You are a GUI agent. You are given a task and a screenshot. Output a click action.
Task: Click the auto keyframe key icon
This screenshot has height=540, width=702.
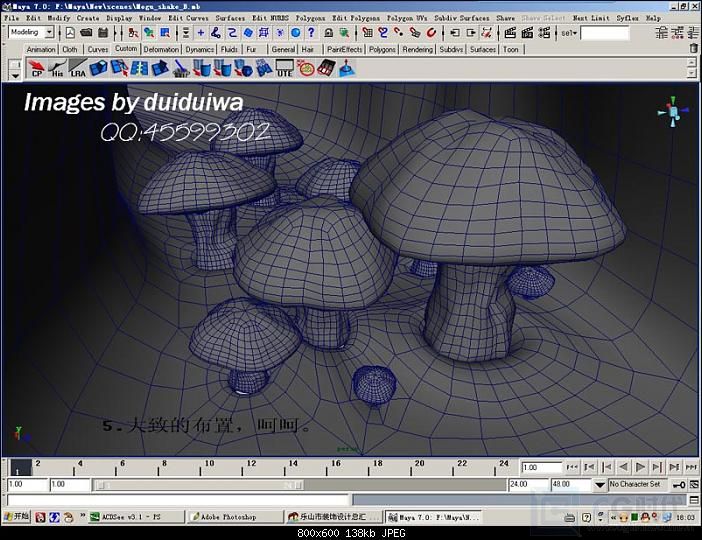(679, 485)
